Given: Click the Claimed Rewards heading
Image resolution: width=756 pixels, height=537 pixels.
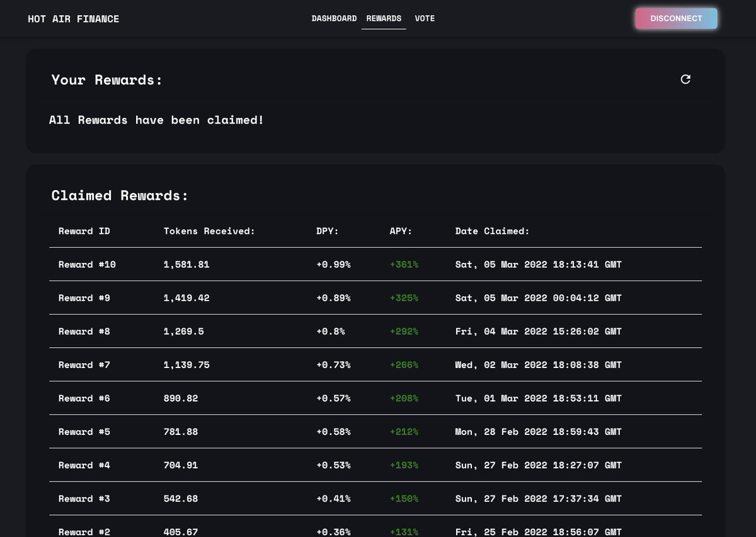Looking at the screenshot, I should (120, 195).
